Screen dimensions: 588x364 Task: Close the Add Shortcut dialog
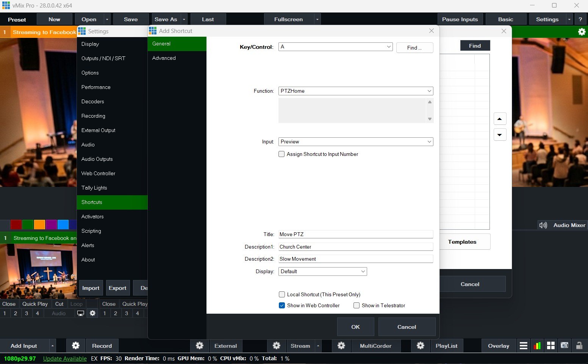pos(432,31)
